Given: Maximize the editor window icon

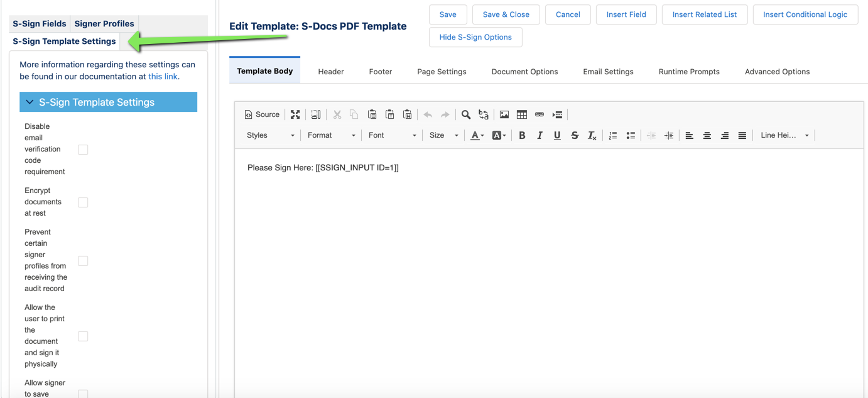Looking at the screenshot, I should coord(295,114).
